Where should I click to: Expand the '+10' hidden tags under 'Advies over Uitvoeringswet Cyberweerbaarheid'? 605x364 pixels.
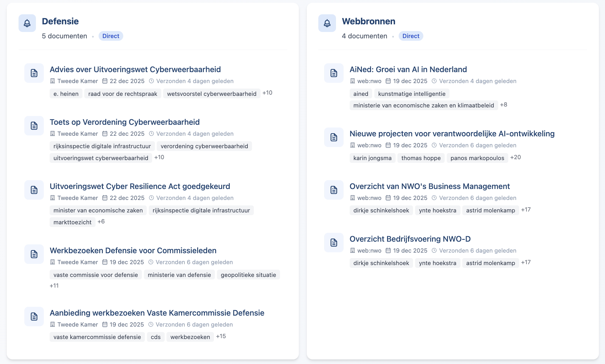[267, 93]
